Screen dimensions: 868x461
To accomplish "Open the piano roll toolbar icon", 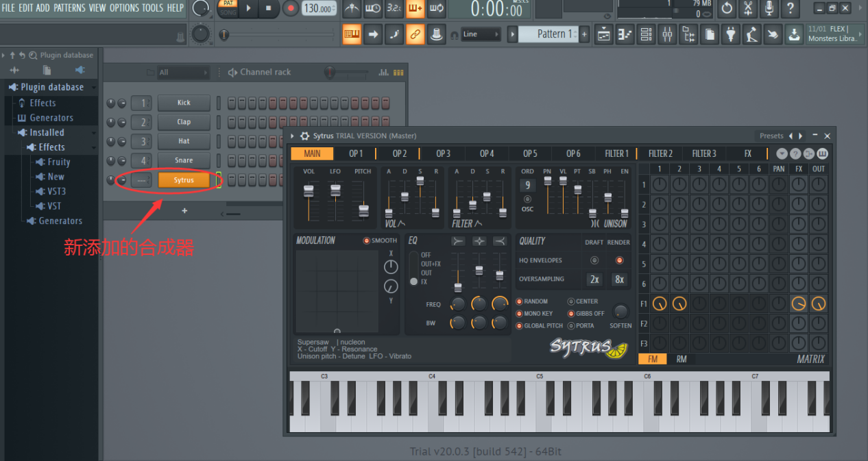I will [625, 34].
